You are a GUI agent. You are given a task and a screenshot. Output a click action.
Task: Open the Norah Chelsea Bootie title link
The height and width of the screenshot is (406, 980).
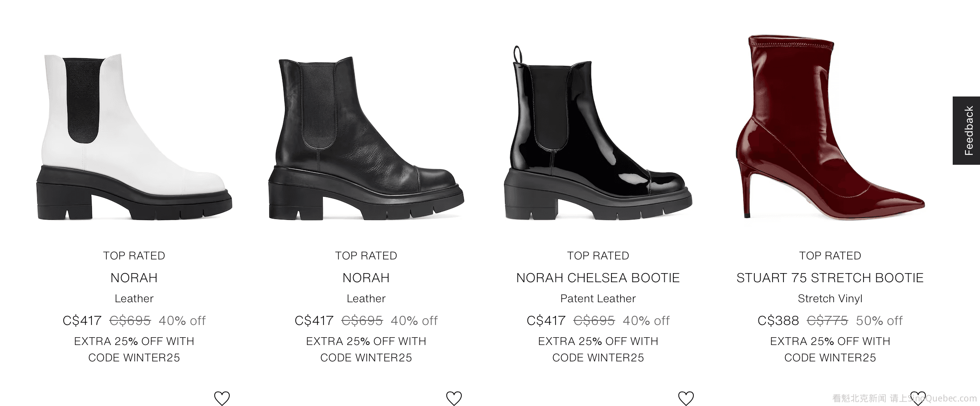[x=598, y=278]
